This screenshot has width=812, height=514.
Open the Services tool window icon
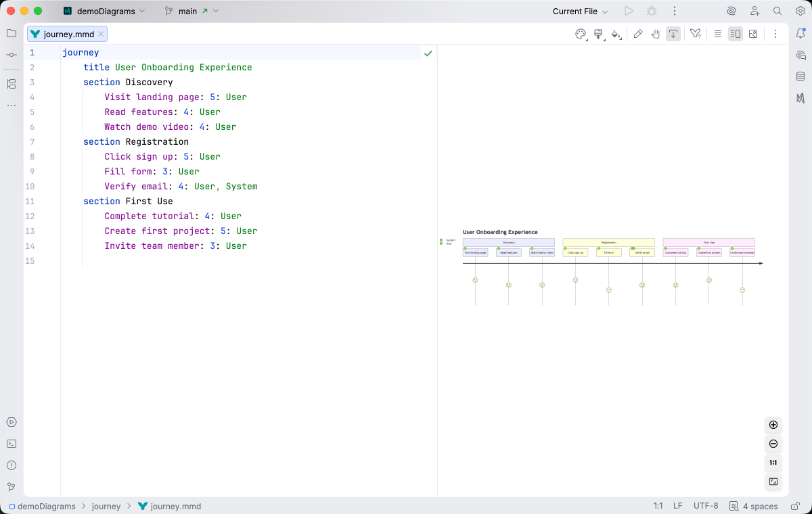tap(12, 422)
